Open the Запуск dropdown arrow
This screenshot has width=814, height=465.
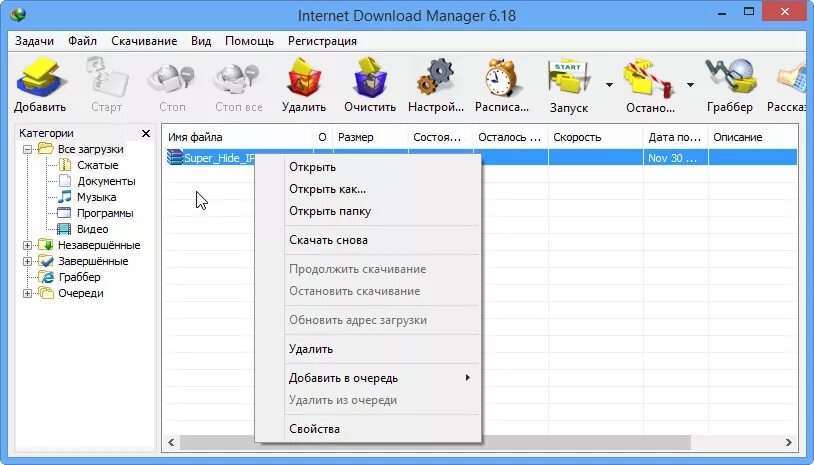click(609, 85)
